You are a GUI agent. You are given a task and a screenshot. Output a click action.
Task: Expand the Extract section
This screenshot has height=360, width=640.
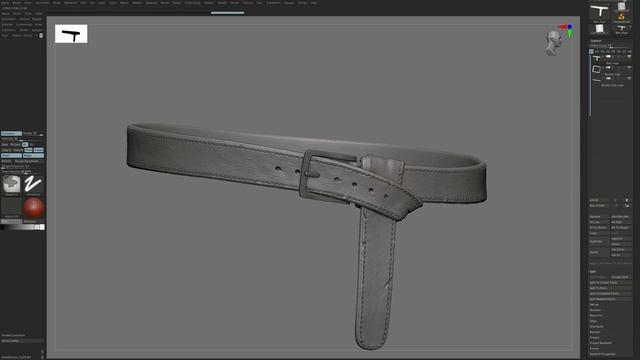point(594,349)
